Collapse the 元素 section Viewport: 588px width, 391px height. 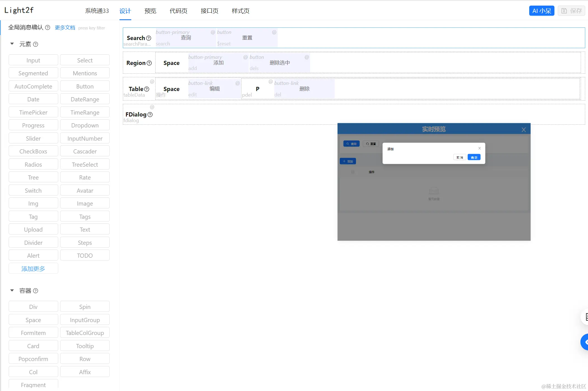pos(12,44)
